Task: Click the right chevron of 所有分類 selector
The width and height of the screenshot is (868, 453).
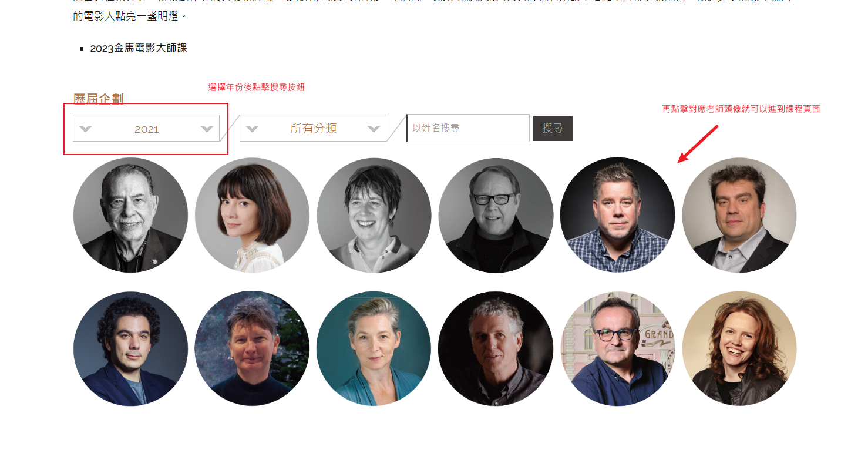Action: click(374, 129)
